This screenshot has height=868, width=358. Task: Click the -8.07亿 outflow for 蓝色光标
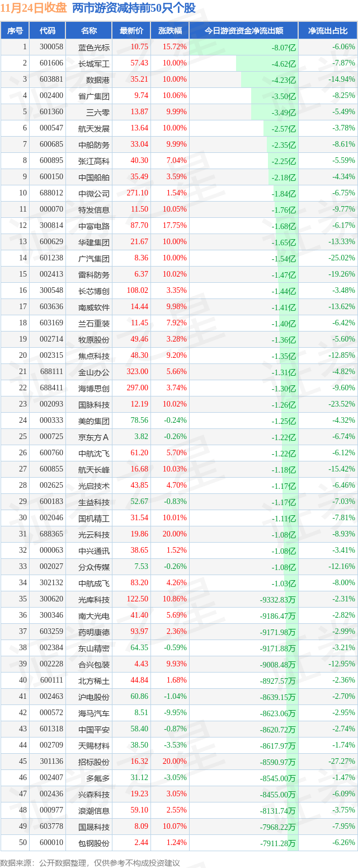284,48
